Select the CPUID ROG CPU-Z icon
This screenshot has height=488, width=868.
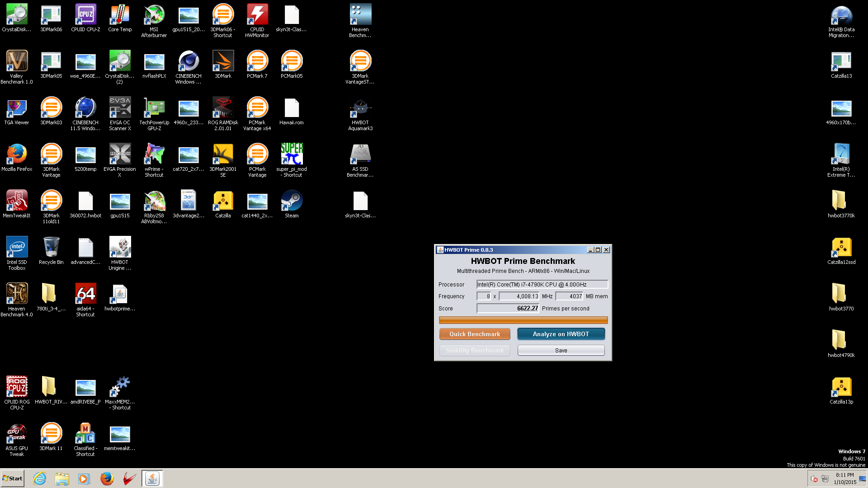[17, 393]
